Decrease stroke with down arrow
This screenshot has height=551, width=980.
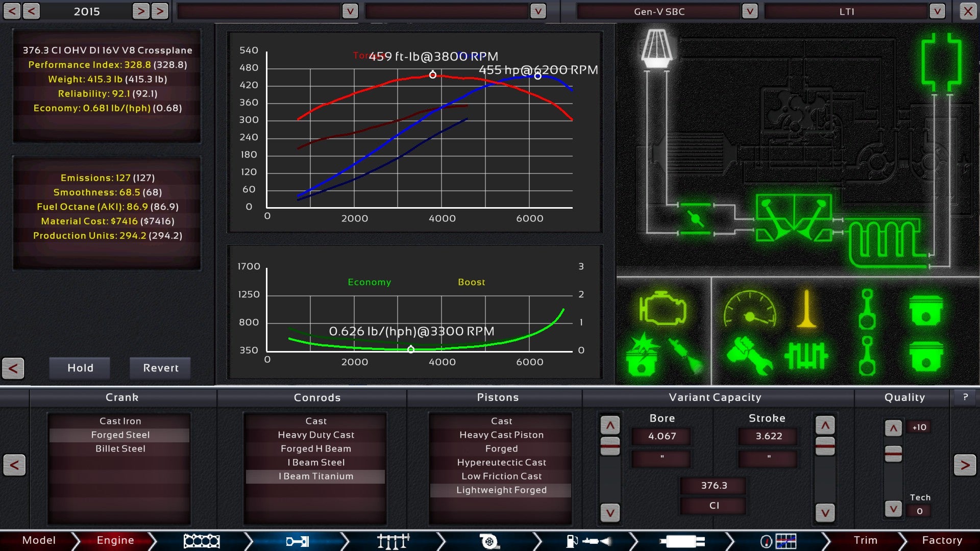pyautogui.click(x=825, y=512)
